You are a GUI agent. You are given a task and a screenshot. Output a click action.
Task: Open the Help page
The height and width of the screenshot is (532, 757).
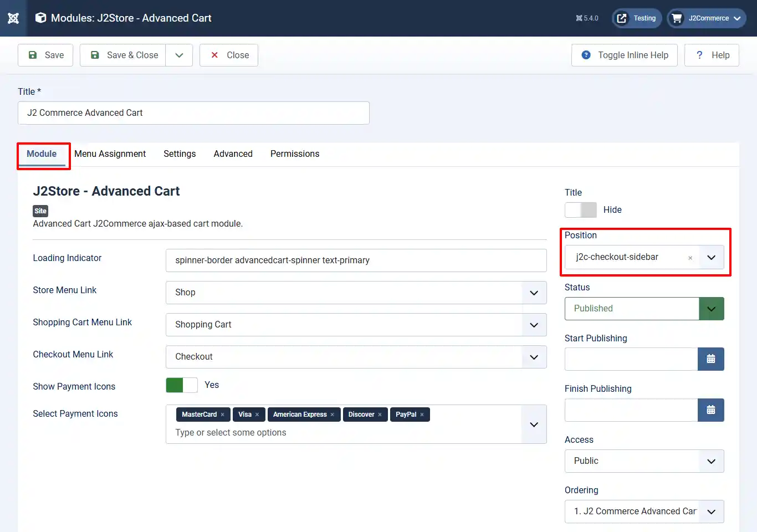[712, 55]
